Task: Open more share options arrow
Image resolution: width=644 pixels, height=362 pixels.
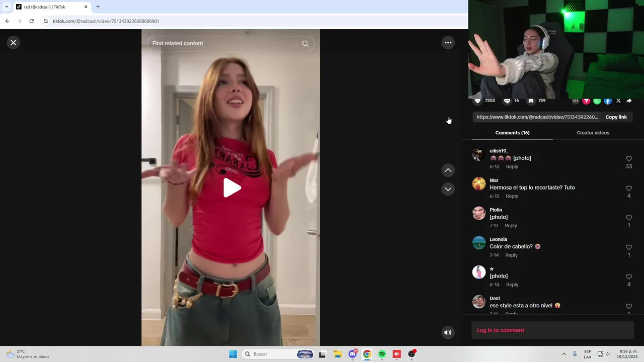Action: (629, 101)
